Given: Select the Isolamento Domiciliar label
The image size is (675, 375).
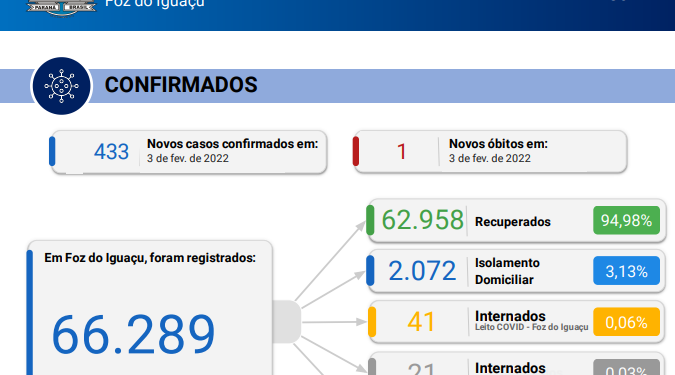Looking at the screenshot, I should 507,271.
